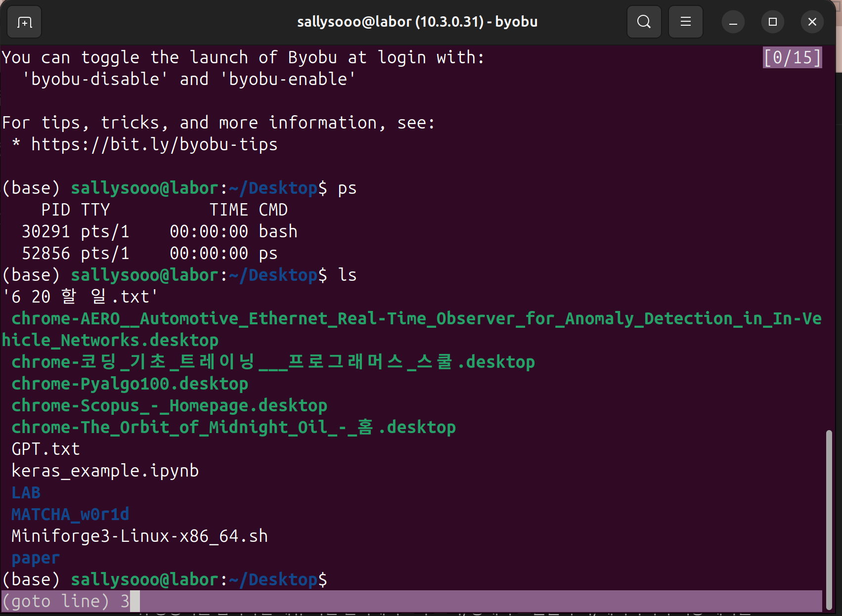This screenshot has height=616, width=842.
Task: Click the PID TTY TIME CMD header line
Action: pyautogui.click(x=165, y=210)
